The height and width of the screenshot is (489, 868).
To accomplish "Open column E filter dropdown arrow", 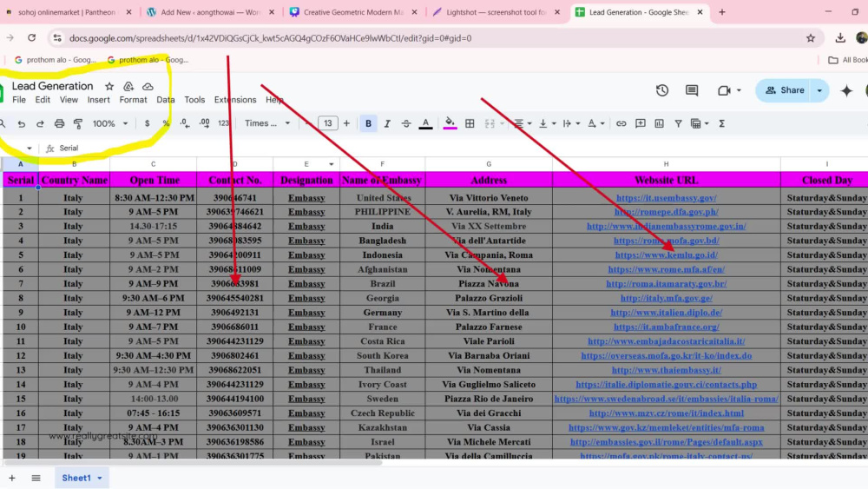I will point(331,164).
